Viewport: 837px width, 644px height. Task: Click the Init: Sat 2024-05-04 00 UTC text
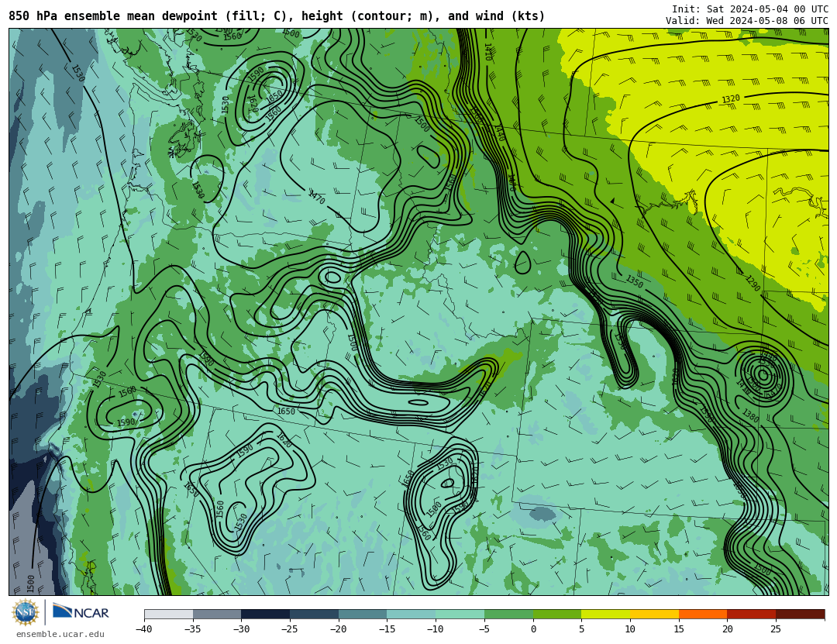[750, 9]
